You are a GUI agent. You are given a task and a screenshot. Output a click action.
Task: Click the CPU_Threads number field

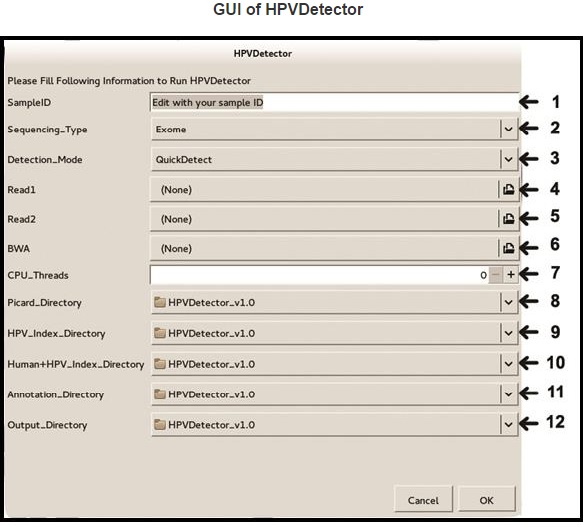(x=320, y=275)
